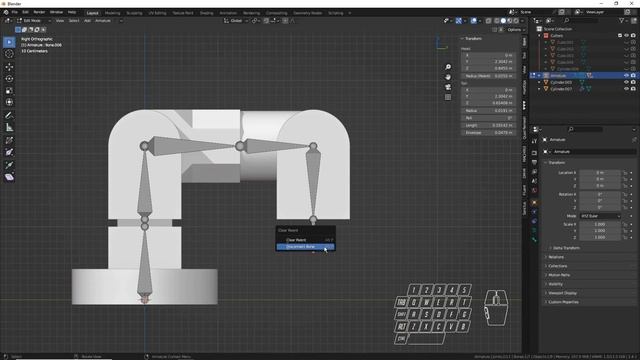Select the Scale tool
This screenshot has width=640, height=360.
pos(9,90)
